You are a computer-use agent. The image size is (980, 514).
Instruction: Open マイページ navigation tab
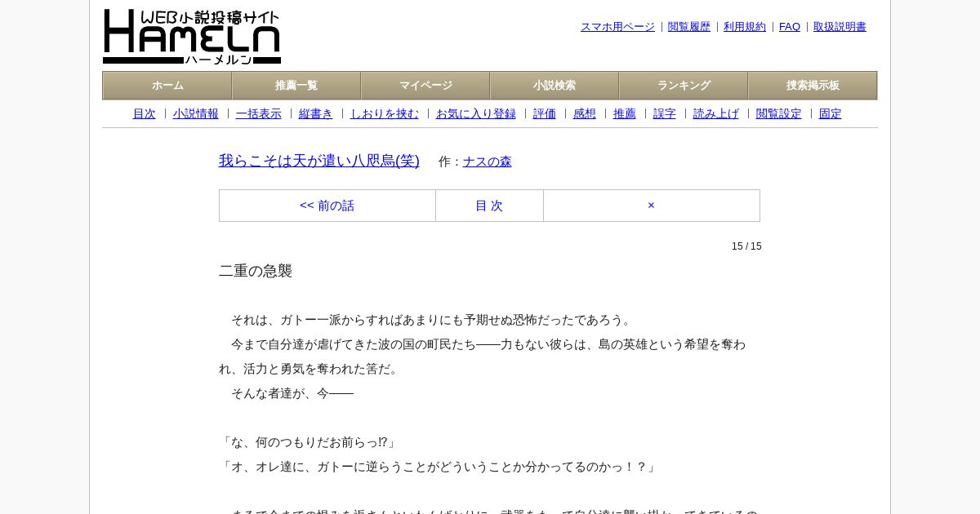[x=425, y=86]
